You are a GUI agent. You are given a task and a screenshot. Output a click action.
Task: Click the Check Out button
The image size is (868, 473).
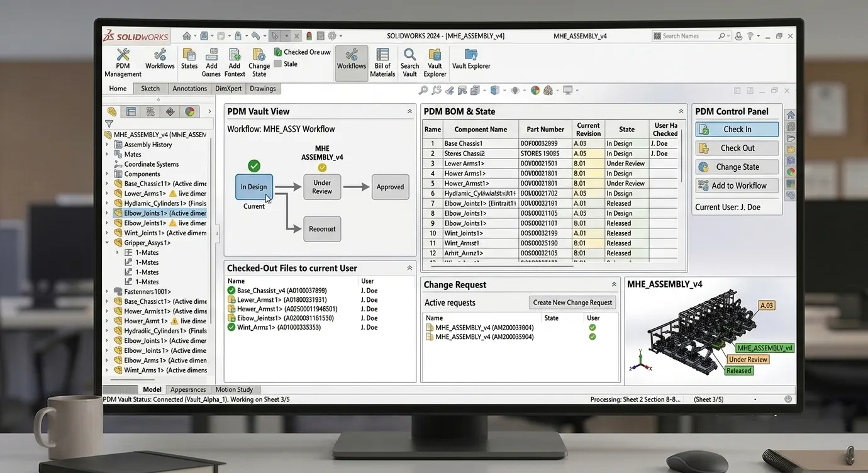click(737, 148)
